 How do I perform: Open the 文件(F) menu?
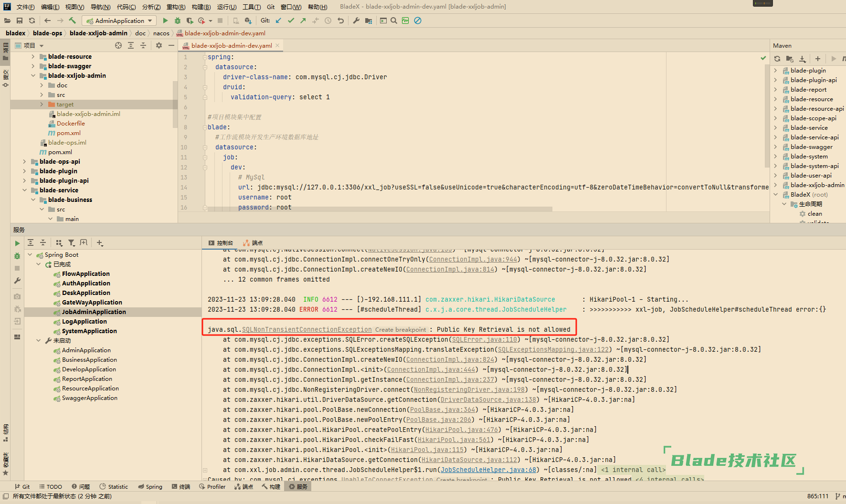pos(25,7)
